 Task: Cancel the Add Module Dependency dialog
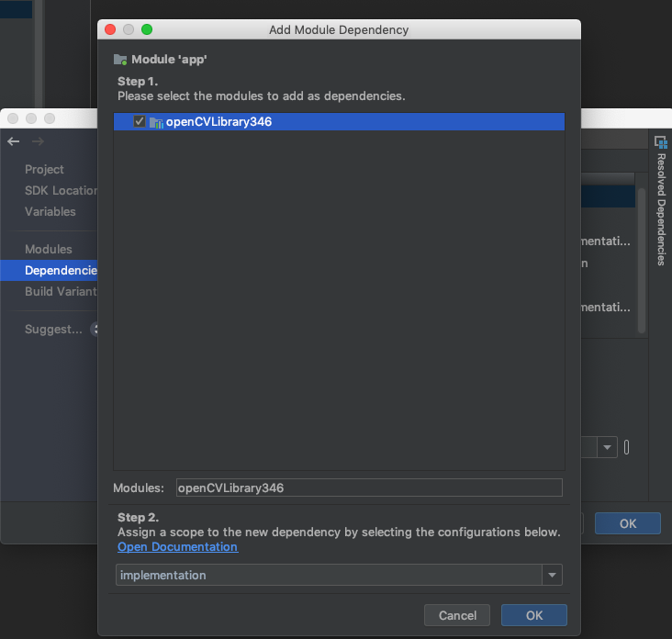pyautogui.click(x=457, y=615)
